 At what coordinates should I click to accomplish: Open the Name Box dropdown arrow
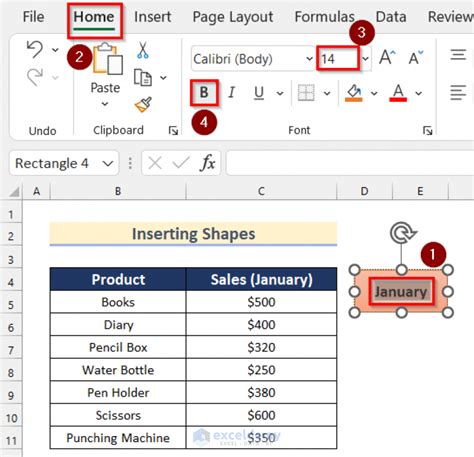108,164
